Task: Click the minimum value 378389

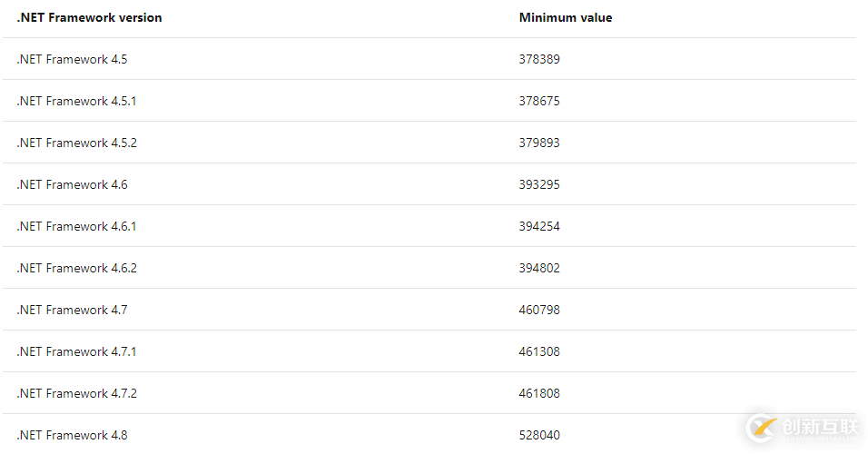Action: point(539,59)
